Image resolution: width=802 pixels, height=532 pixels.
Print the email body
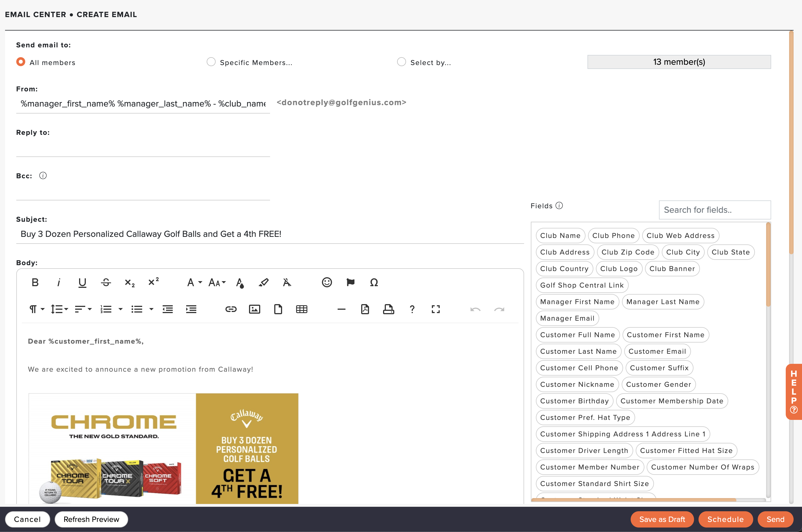(389, 309)
